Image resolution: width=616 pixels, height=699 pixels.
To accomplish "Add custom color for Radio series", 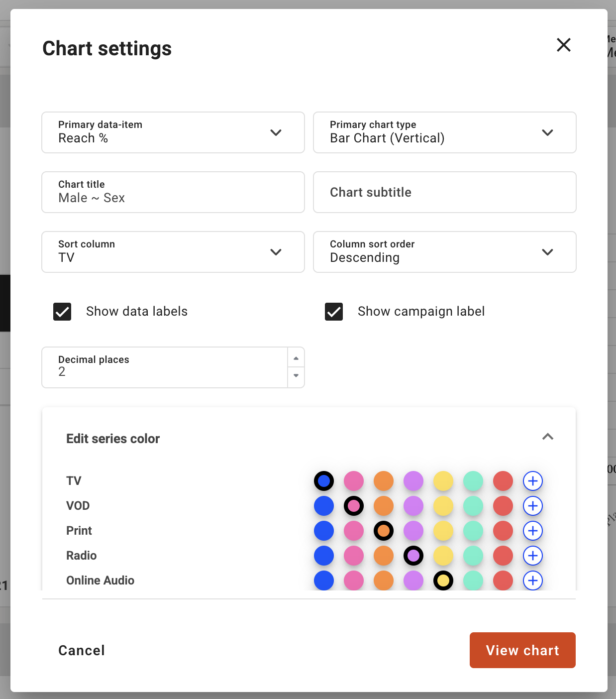I will (x=533, y=556).
